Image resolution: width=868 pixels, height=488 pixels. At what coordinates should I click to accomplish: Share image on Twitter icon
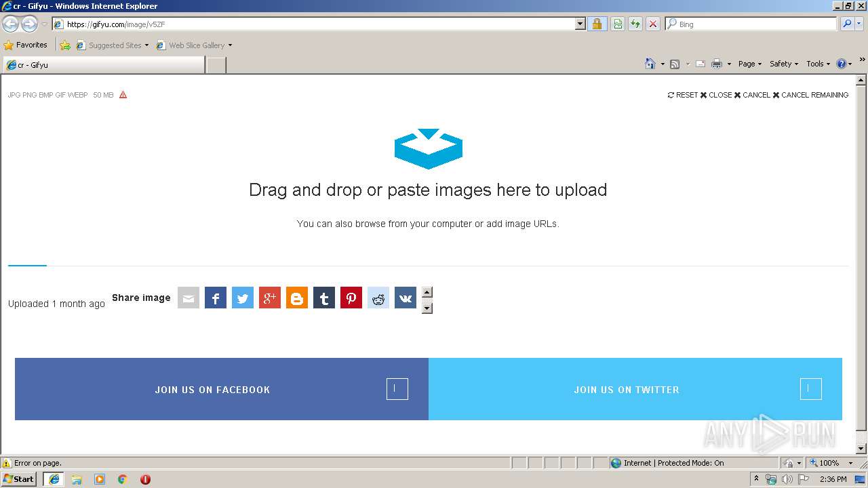click(243, 298)
